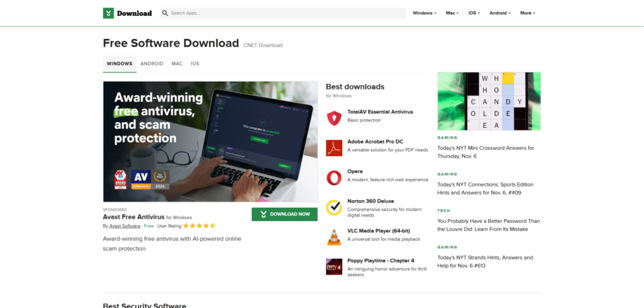Open the Avast Software developer link
Viewport: 644px width, 308px height.
[x=125, y=226]
